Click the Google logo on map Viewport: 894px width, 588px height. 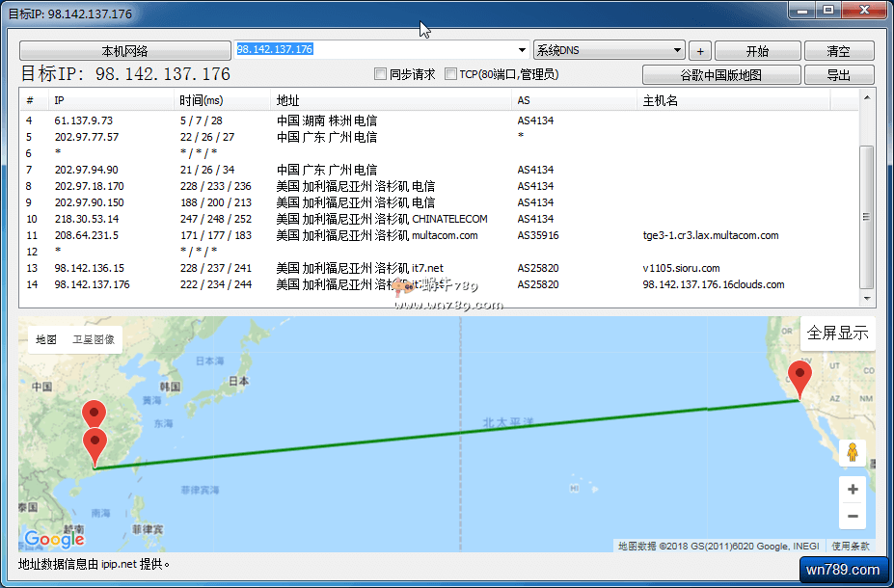54,539
